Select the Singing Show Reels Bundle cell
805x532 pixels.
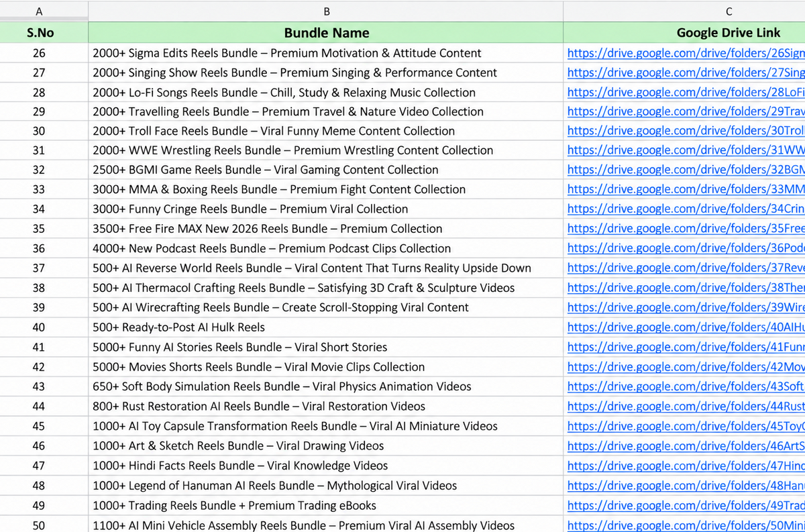click(x=326, y=72)
